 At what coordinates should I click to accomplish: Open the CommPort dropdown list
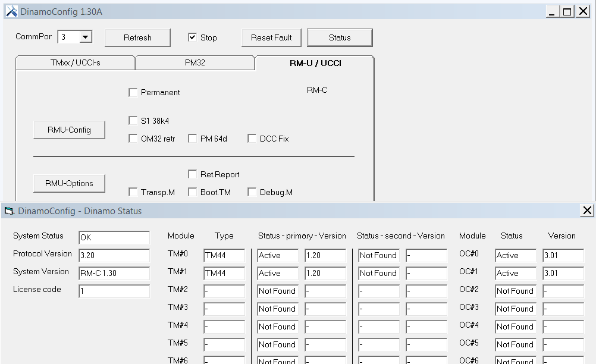[85, 37]
